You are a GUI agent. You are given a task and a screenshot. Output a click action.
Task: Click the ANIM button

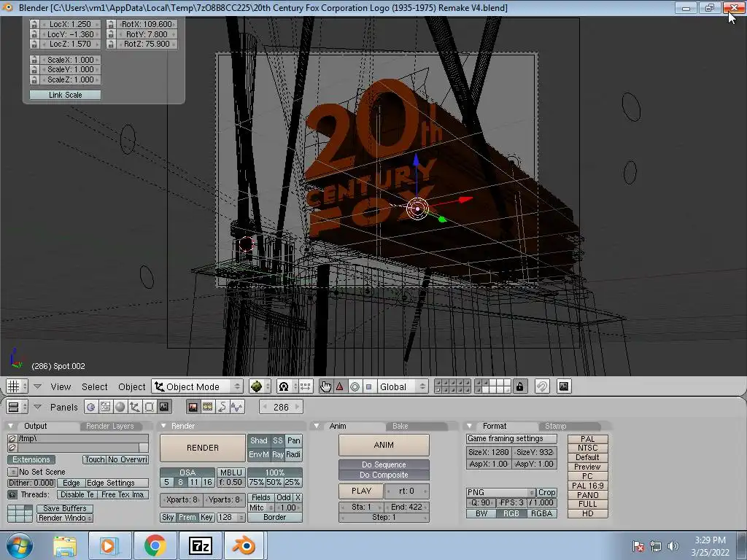pos(384,445)
